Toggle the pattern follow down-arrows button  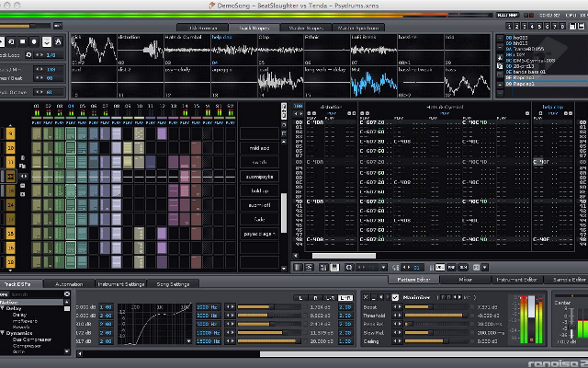click(47, 41)
